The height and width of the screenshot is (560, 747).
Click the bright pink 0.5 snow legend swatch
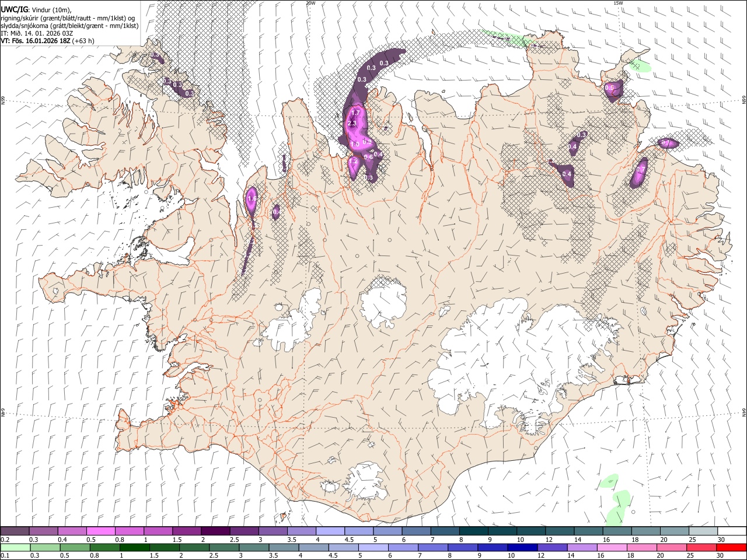(100, 531)
